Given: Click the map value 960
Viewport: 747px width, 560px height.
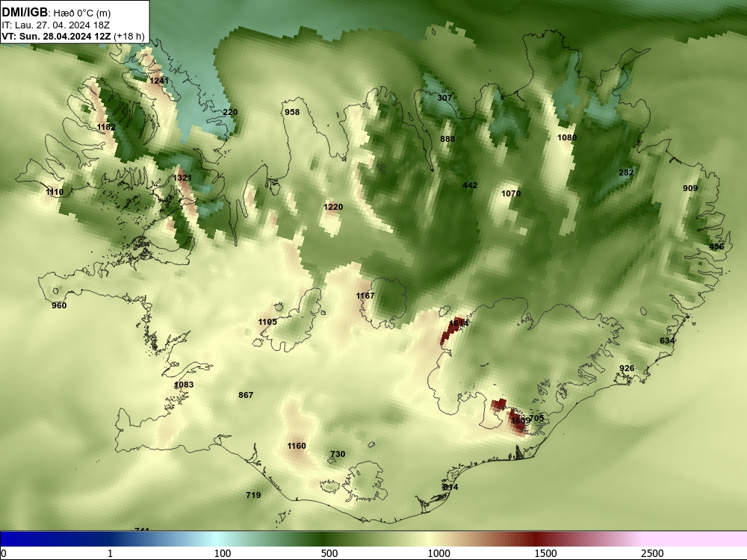Looking at the screenshot, I should pyautogui.click(x=59, y=305).
